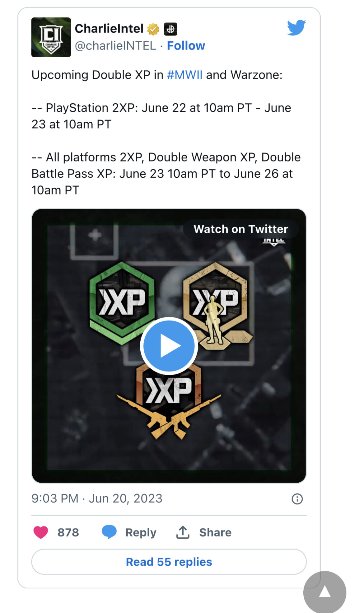Open the tweet info circle icon
Viewport: 364px width, 613px height.
297,499
